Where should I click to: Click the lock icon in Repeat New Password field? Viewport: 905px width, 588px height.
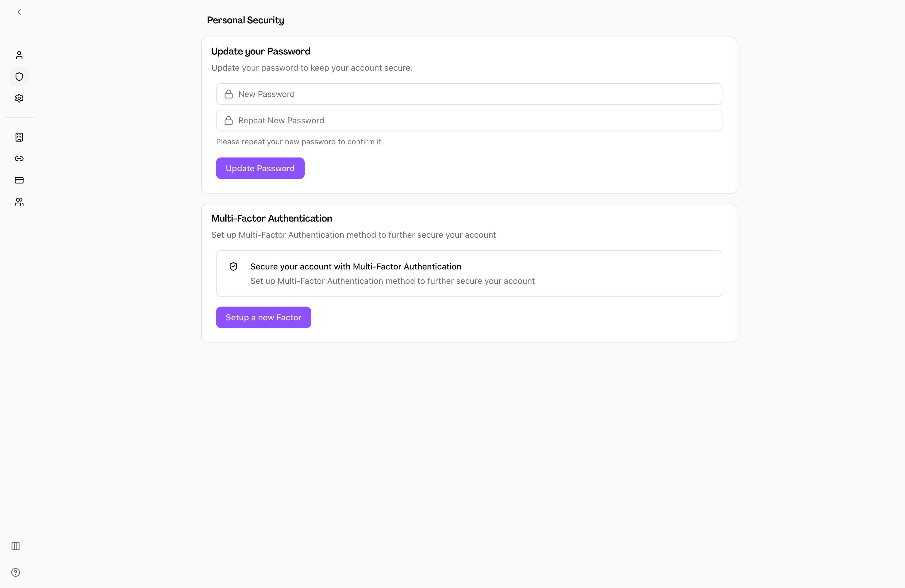click(x=229, y=121)
